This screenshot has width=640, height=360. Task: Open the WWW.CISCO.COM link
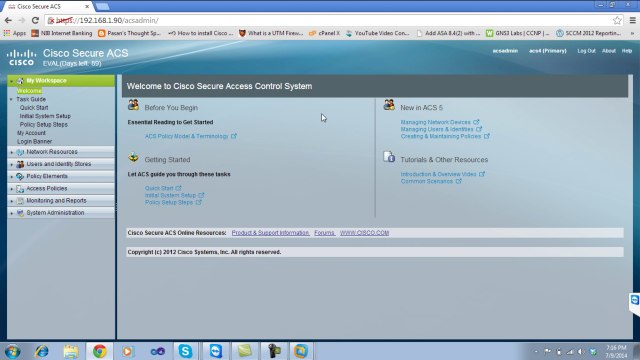pos(364,233)
